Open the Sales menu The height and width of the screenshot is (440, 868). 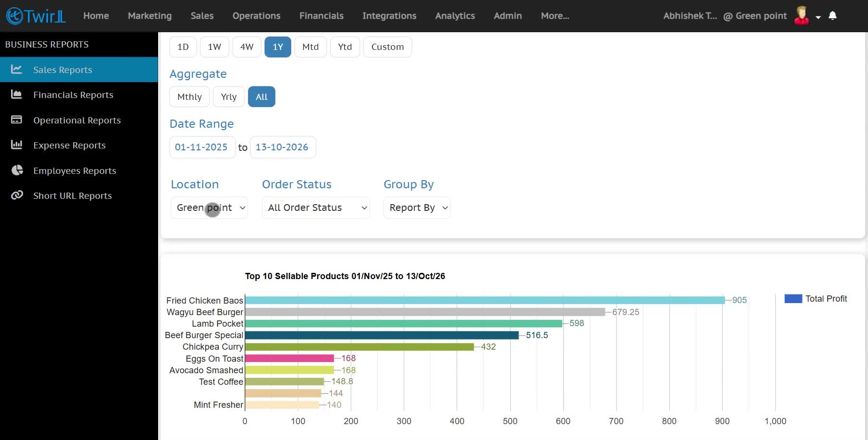click(x=202, y=16)
